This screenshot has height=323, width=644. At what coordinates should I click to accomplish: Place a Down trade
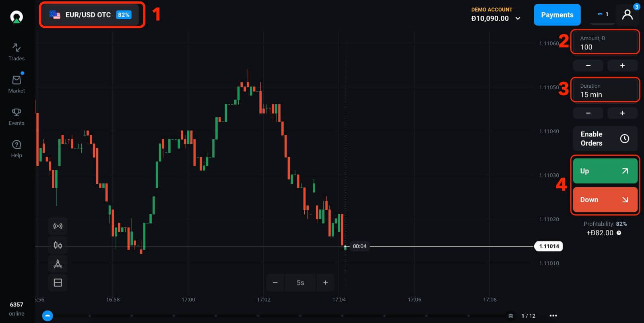(x=605, y=200)
